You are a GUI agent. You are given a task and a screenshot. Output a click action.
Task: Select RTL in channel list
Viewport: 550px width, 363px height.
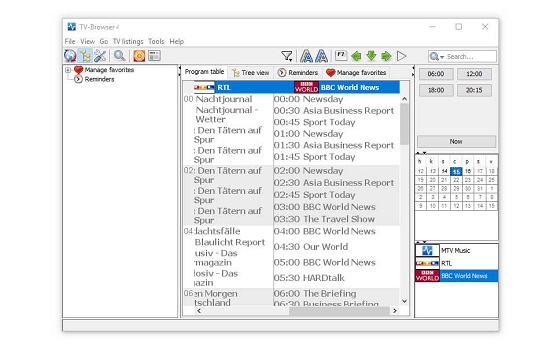456,263
